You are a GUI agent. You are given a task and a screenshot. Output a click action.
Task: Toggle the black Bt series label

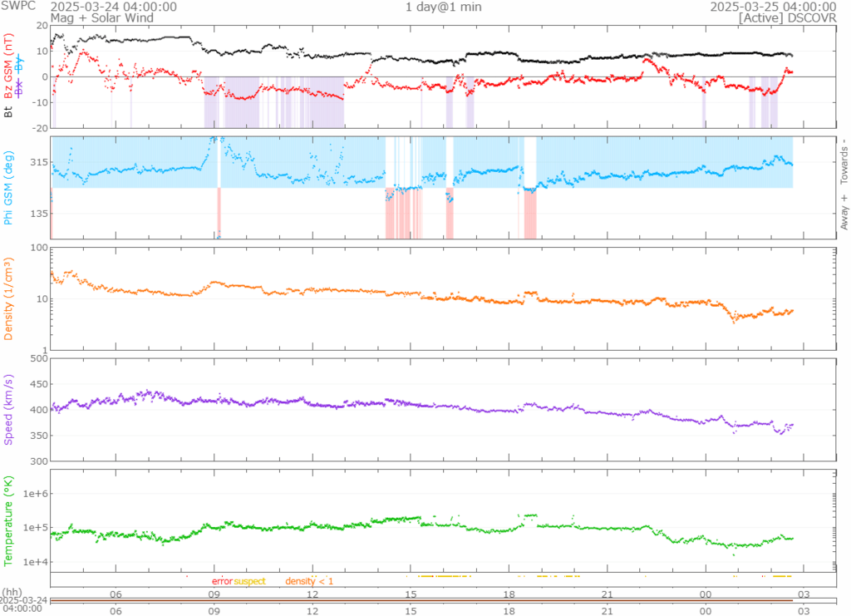click(x=9, y=110)
